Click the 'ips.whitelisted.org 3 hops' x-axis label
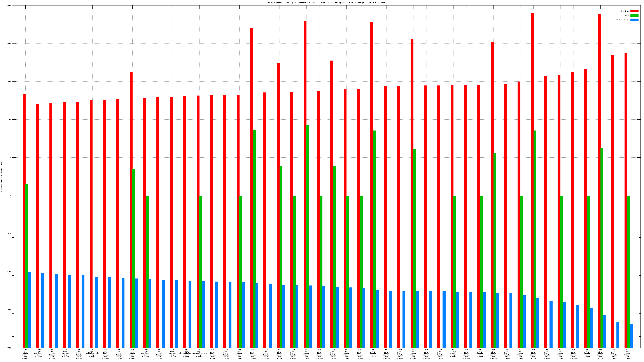The height and width of the screenshot is (362, 644). [x=92, y=353]
